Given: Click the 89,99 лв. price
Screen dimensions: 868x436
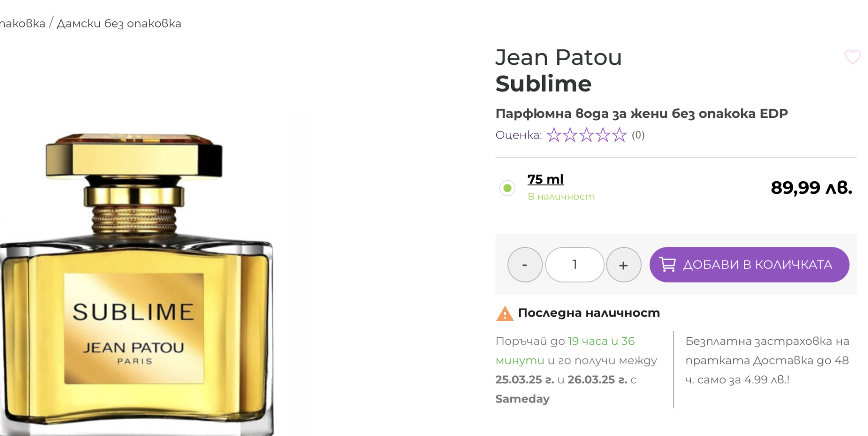Looking at the screenshot, I should (811, 187).
